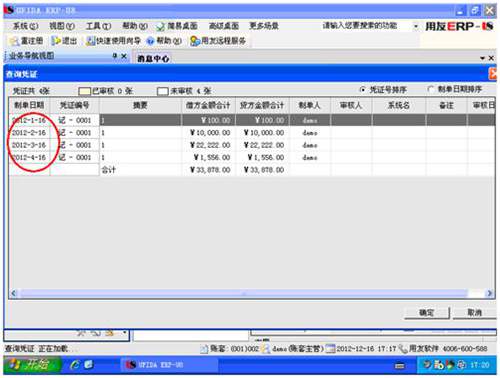Open the 工具(T) menu

[98, 26]
